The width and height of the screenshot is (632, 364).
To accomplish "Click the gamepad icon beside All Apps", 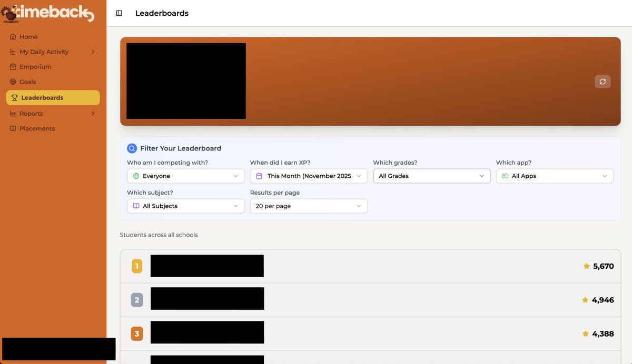I will [505, 176].
